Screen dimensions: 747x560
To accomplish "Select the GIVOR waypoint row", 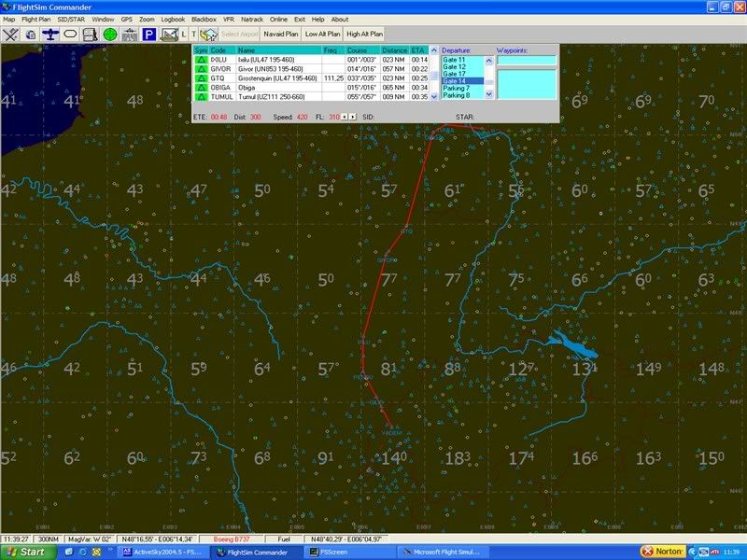I will 311,69.
